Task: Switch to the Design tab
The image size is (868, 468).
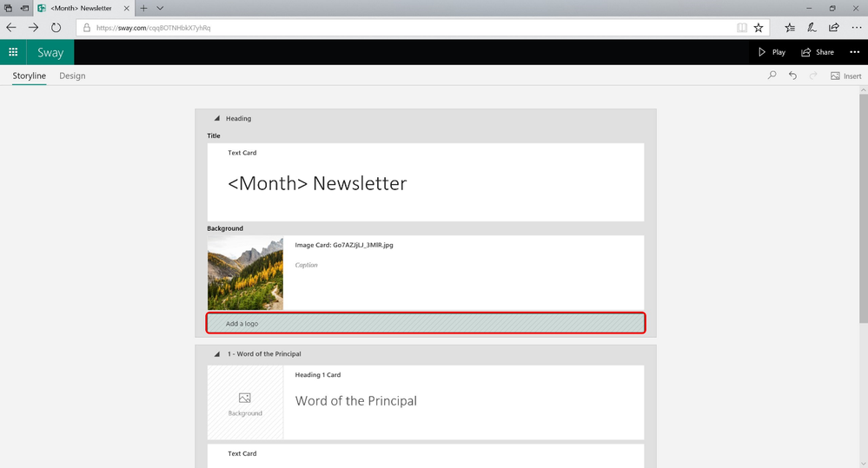Action: click(x=72, y=76)
